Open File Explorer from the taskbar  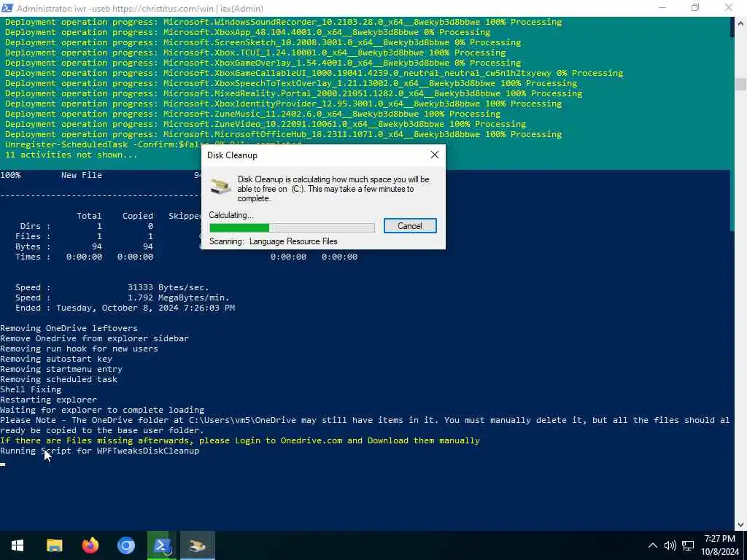point(54,545)
